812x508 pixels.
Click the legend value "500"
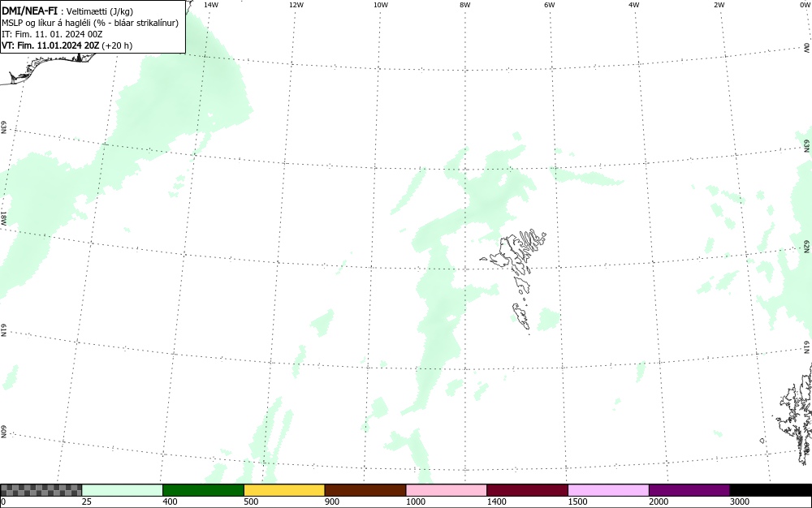(x=251, y=502)
